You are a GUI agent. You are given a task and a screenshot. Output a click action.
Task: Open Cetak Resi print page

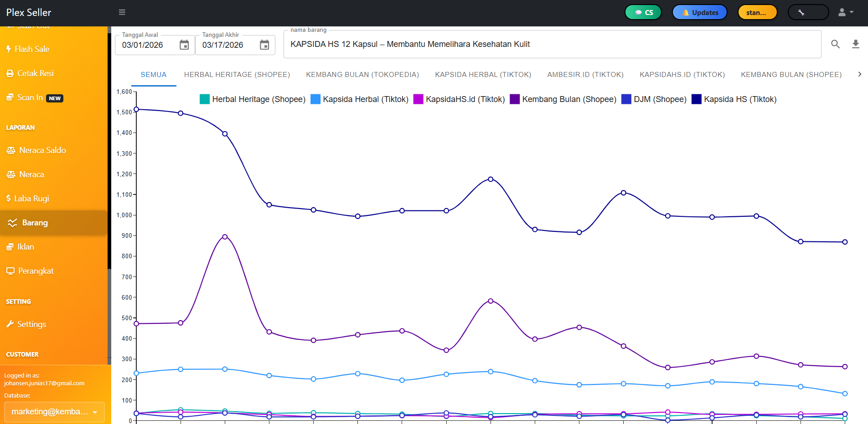(x=35, y=73)
